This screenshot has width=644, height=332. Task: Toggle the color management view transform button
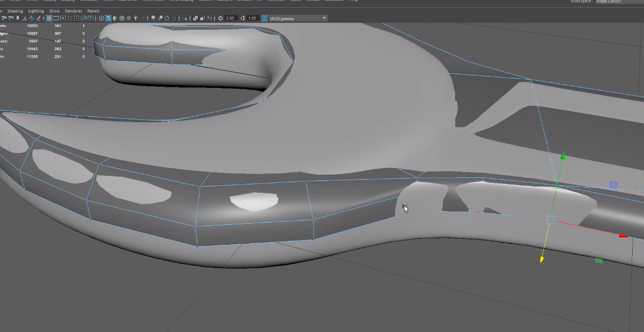tap(265, 18)
